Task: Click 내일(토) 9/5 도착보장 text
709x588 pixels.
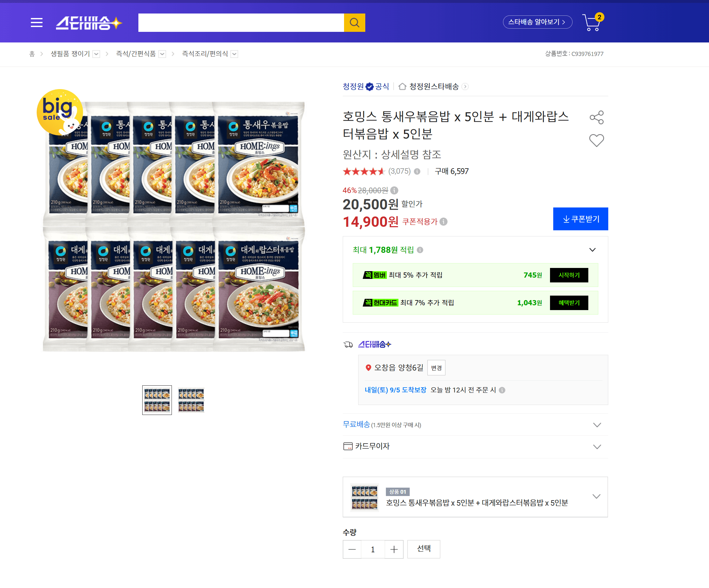Action: pos(395,390)
